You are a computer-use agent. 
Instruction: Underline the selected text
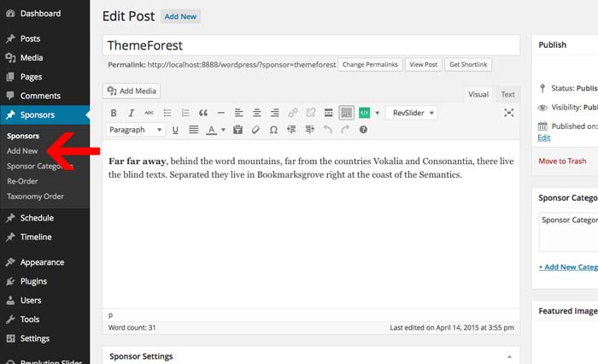click(175, 130)
